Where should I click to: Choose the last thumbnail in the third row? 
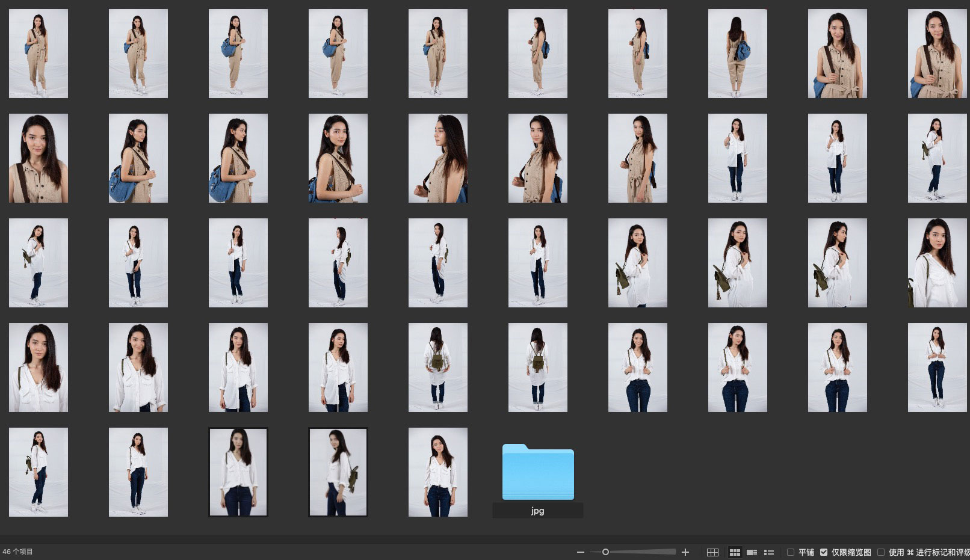pyautogui.click(x=937, y=263)
